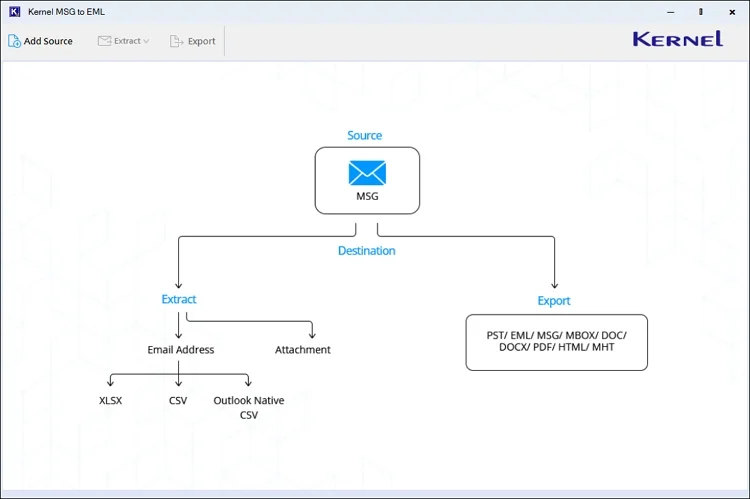Click the Export destination link

click(x=554, y=301)
